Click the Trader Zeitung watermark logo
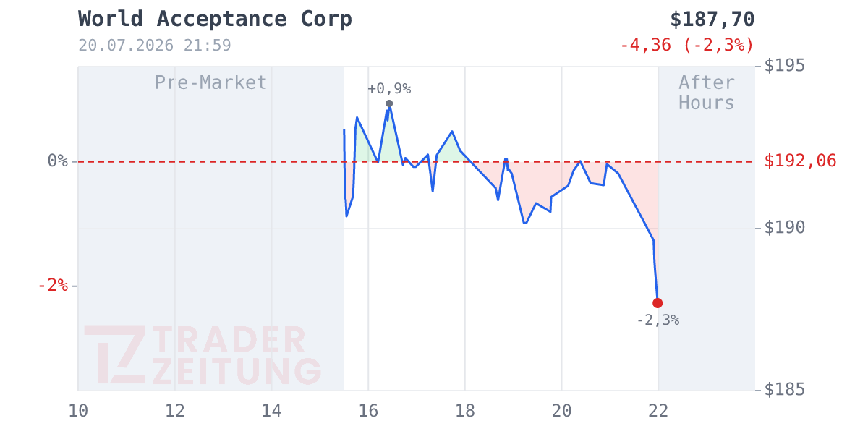This screenshot has height=434, width=868. 203,355
